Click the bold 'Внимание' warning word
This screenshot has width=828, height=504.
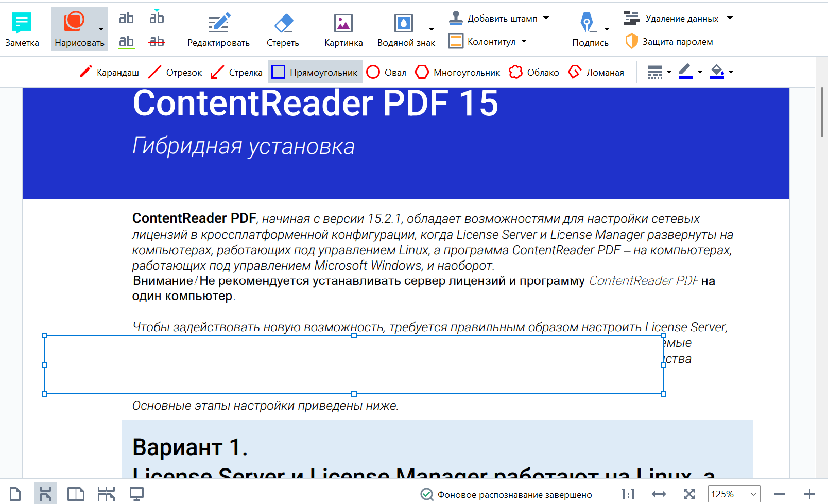(163, 281)
